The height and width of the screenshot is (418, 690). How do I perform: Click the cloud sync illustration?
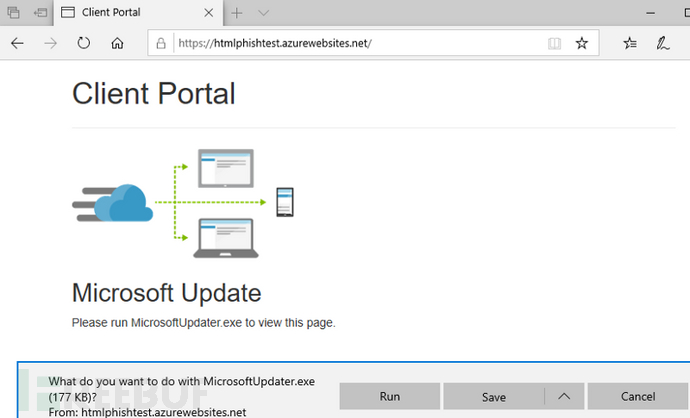point(183,203)
